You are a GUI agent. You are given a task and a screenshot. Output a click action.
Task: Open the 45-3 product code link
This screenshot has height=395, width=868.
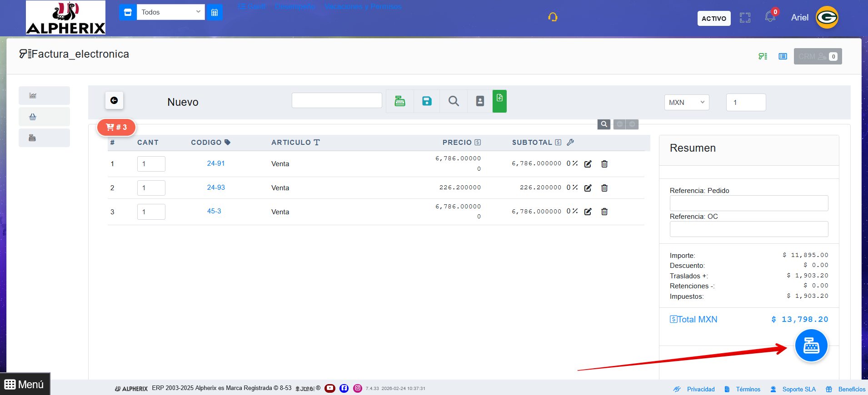click(214, 211)
